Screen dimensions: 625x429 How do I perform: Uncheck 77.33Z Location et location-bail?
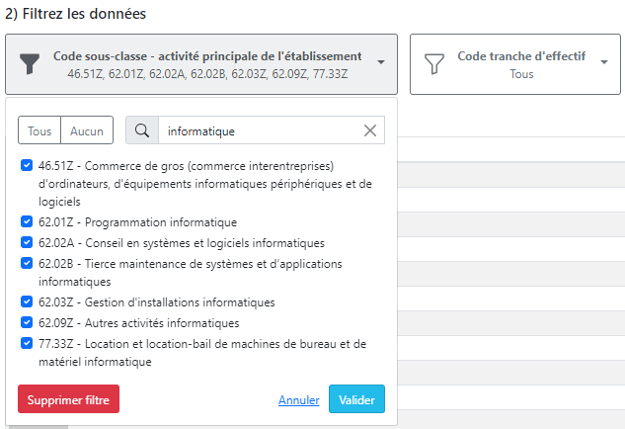coord(27,343)
